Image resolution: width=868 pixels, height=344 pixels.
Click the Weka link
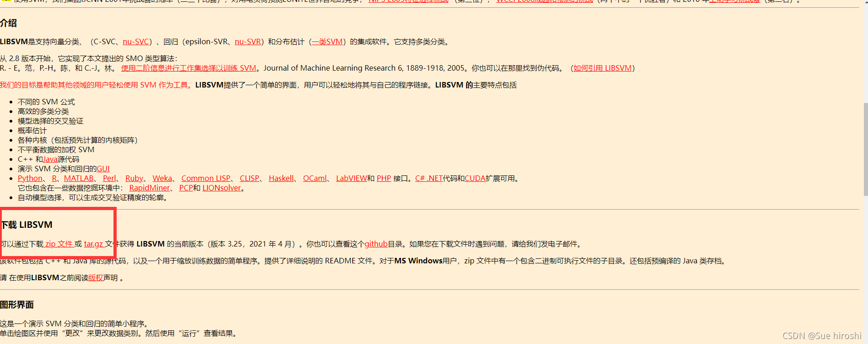coord(162,179)
